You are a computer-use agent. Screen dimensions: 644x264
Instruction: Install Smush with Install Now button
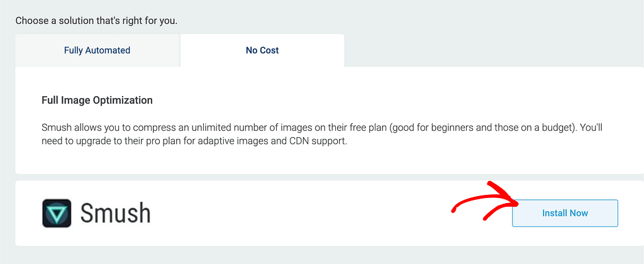click(565, 213)
